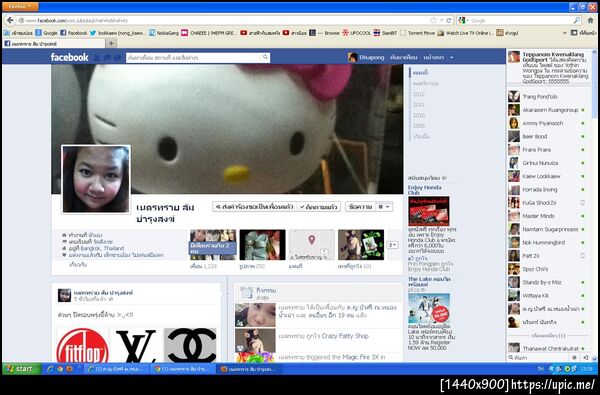The height and width of the screenshot is (395, 600).
Task: Click the Bangkok, Thailand link
Action: [x=103, y=248]
